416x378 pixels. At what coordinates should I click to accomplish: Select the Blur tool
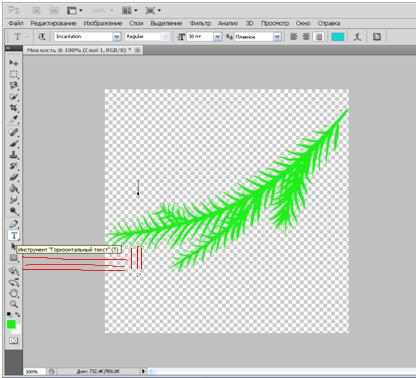[x=14, y=200]
